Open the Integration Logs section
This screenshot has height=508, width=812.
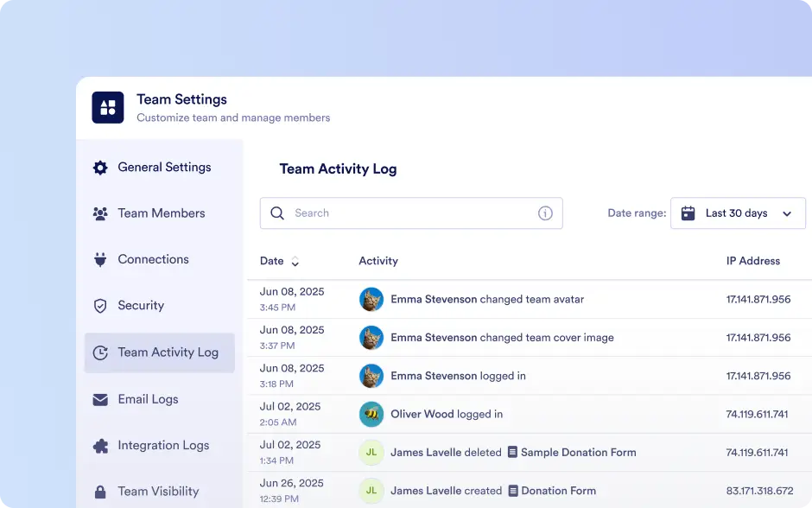[x=160, y=445]
